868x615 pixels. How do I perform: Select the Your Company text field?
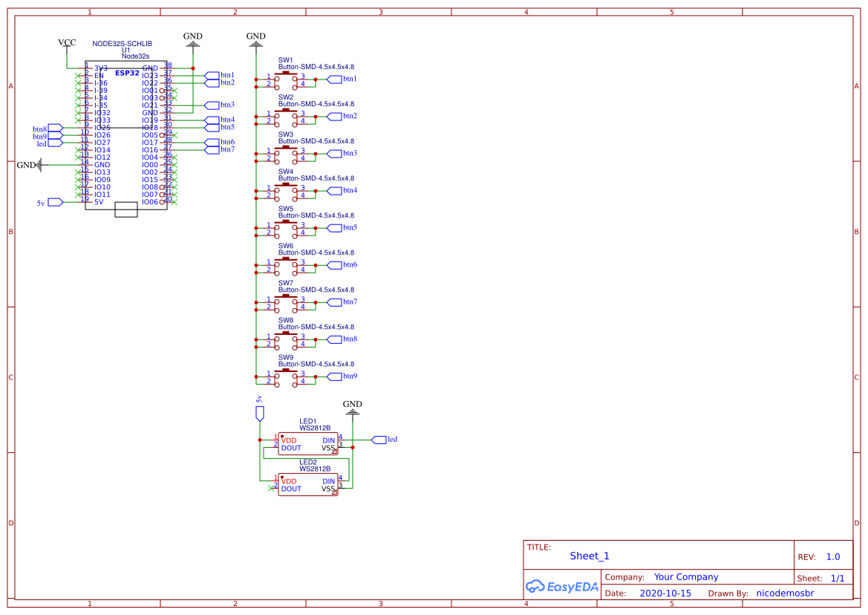click(686, 577)
